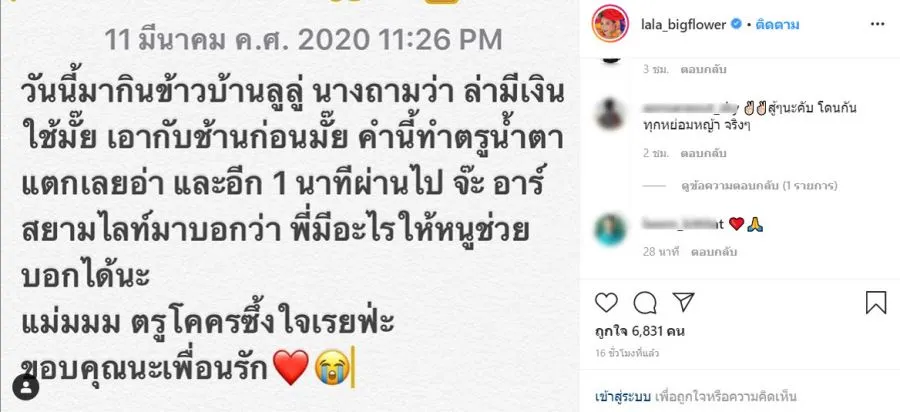Open lala_bigflower profile picture
The image size is (900, 412).
point(611,24)
